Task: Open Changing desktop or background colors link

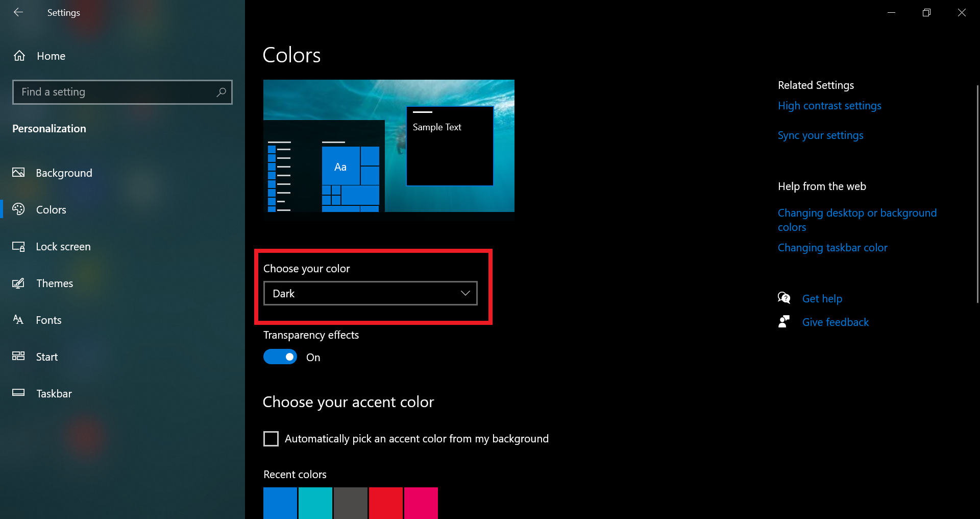Action: (857, 220)
